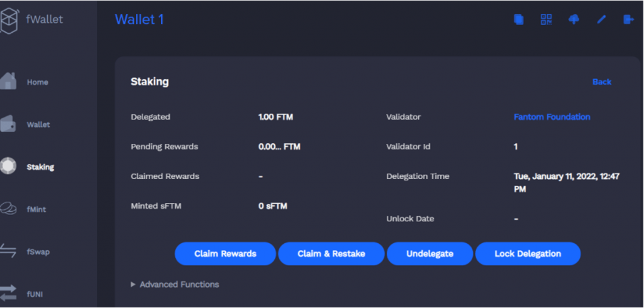Copy the wallet address icon
Viewport: 644px width, 308px height.
pos(519,19)
